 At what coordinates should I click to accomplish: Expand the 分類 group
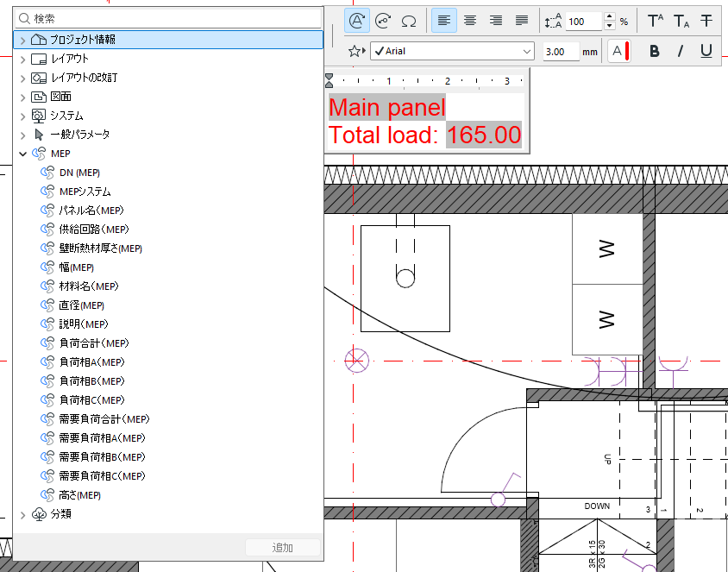point(22,515)
